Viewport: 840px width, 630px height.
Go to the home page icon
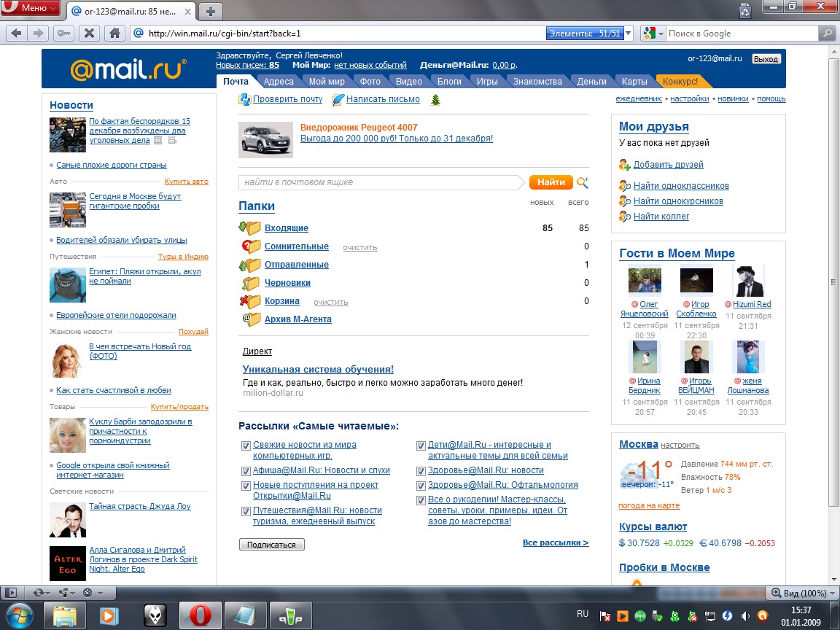click(x=114, y=34)
